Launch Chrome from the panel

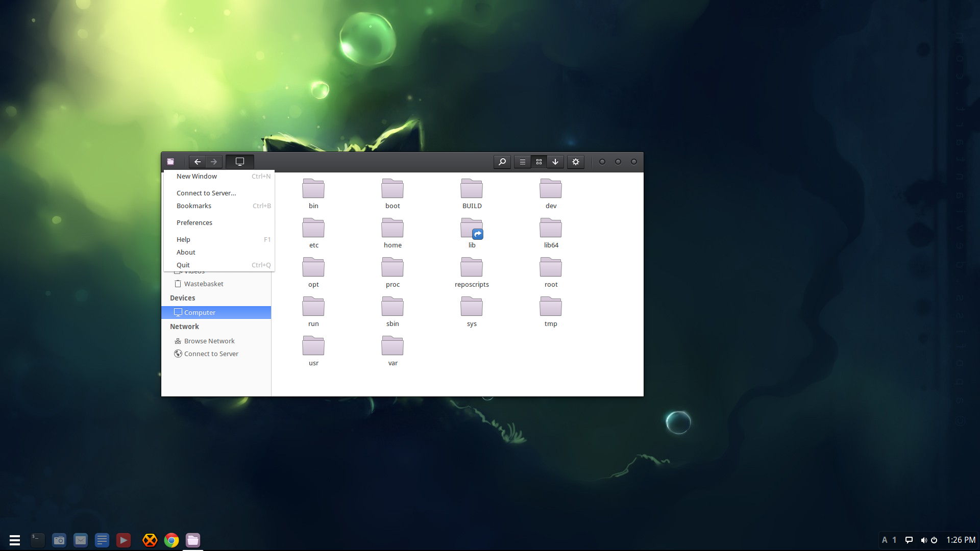[171, 540]
